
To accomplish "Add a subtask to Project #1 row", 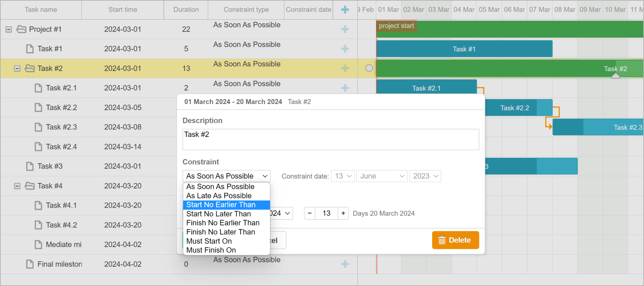I will (345, 29).
